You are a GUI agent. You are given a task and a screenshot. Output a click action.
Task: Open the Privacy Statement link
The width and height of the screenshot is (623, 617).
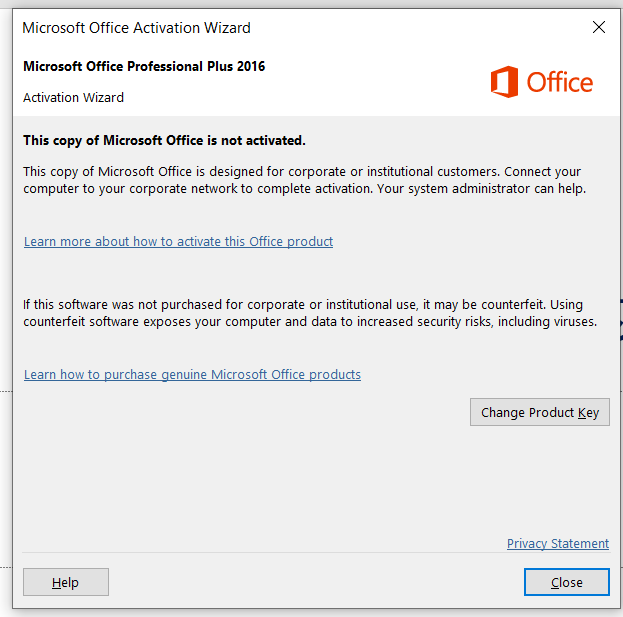[558, 544]
